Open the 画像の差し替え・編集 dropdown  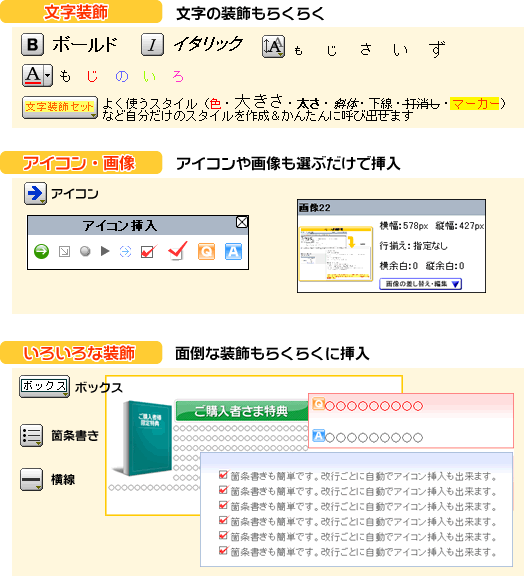(420, 284)
